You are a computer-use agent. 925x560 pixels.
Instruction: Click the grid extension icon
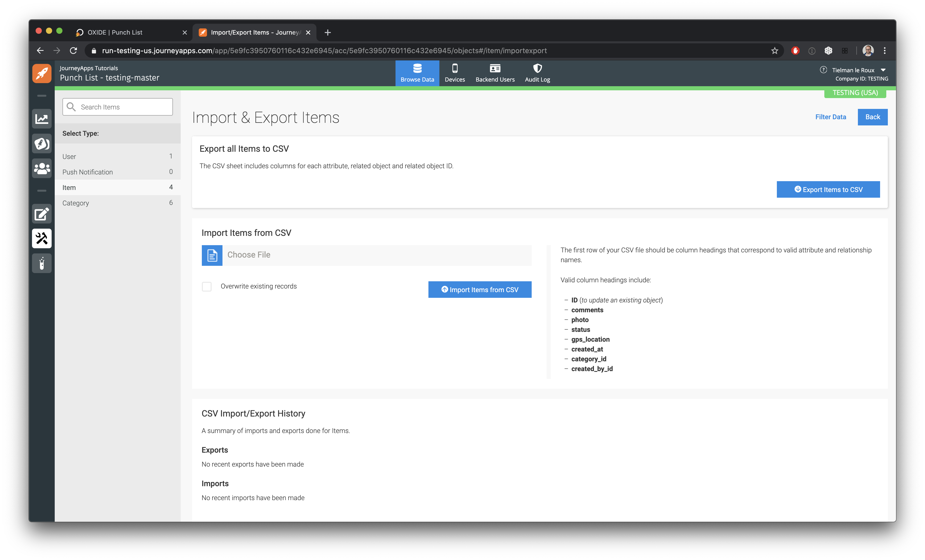point(845,51)
